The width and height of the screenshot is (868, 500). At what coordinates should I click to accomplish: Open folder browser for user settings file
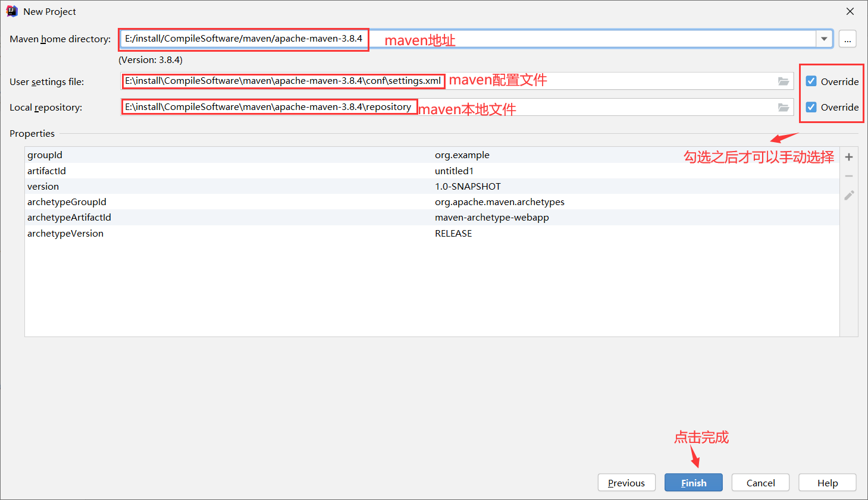(784, 81)
